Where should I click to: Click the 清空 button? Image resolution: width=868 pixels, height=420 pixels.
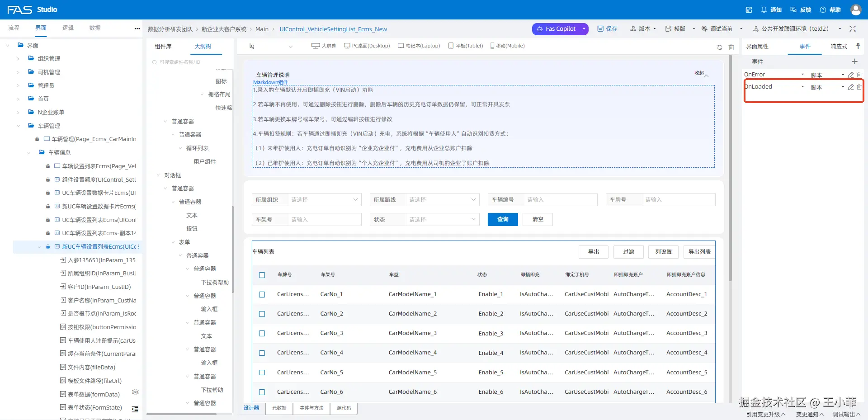coord(538,219)
